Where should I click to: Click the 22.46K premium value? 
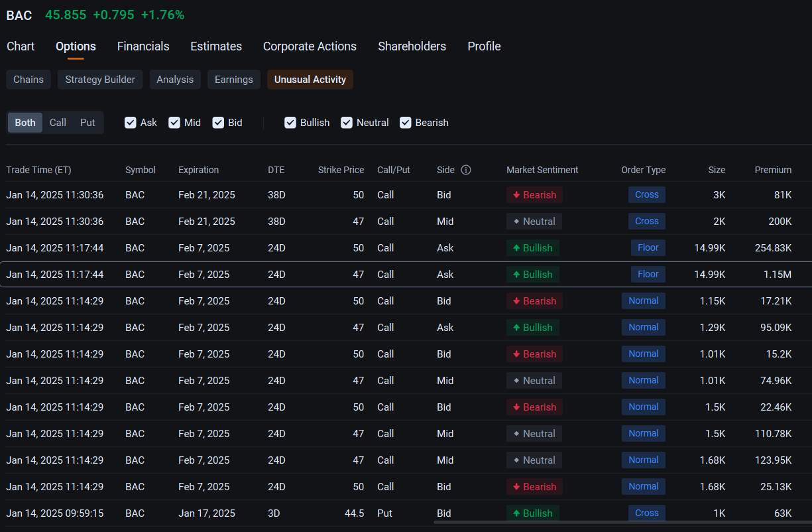(776, 407)
